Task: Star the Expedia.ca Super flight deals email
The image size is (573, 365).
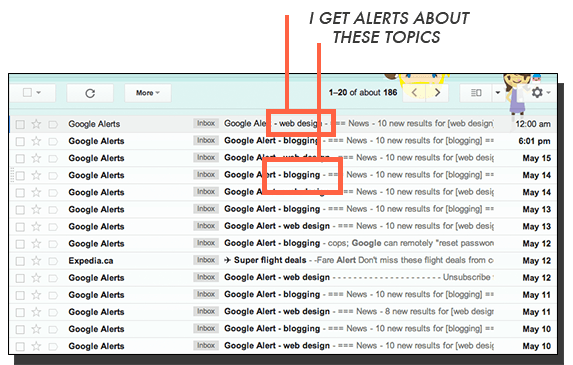Action: (36, 261)
